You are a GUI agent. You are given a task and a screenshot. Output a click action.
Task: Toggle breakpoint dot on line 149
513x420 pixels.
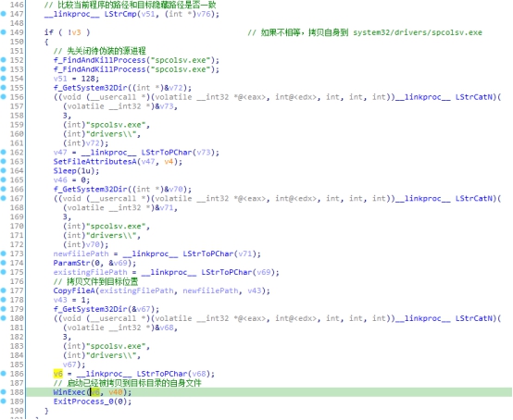(x=4, y=32)
